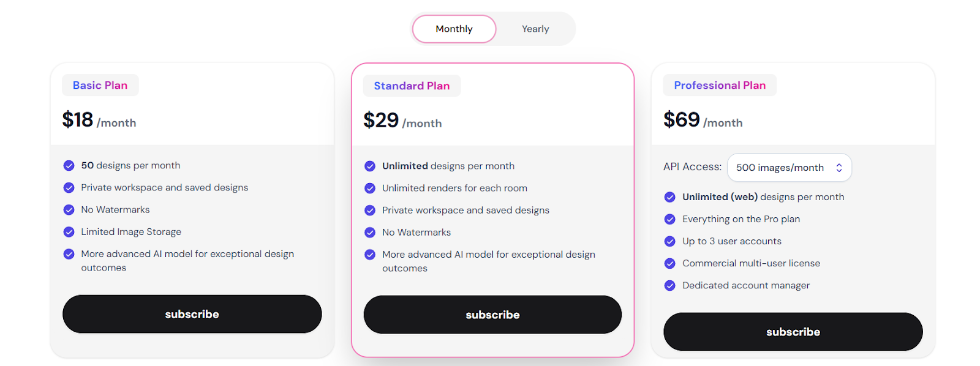Subscribe to the Professional Plan

pos(793,332)
